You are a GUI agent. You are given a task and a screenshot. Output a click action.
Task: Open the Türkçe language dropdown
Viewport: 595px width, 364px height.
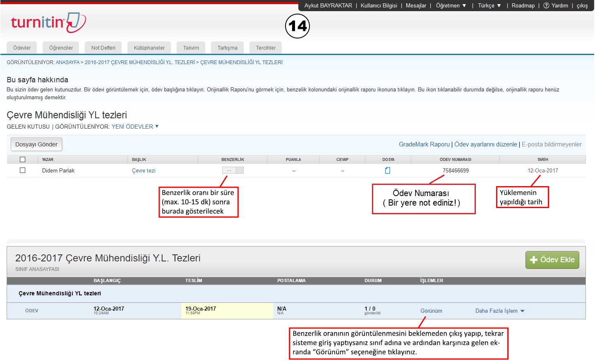click(x=489, y=5)
